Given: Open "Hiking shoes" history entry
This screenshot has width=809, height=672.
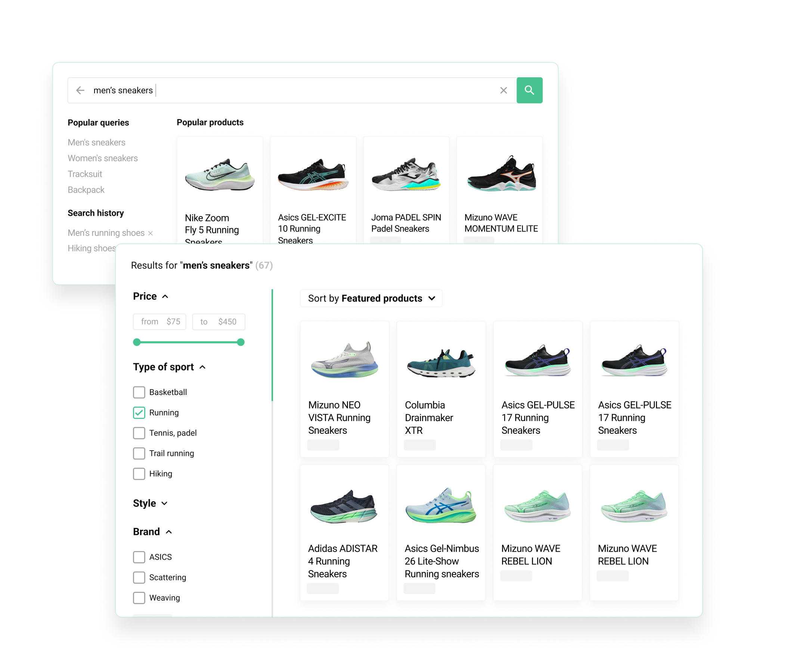Looking at the screenshot, I should [92, 248].
